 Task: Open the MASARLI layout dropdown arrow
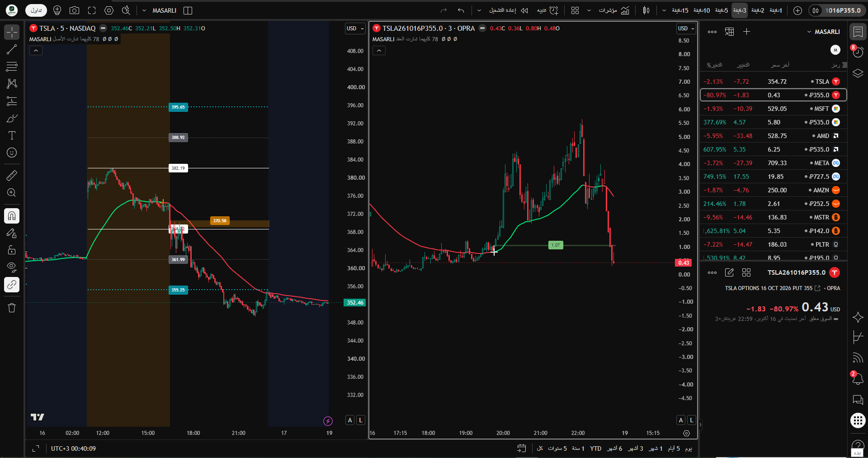(144, 10)
